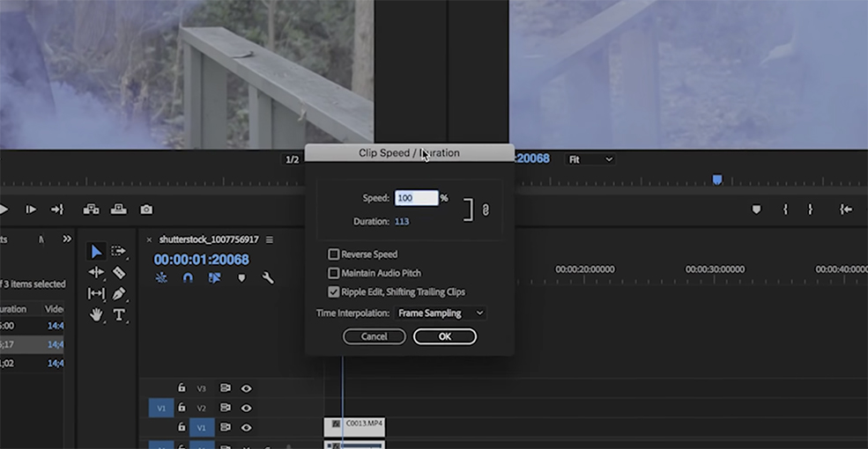Cancel the Clip Speed / Duration dialog
Screen dimensions: 868x449
(x=374, y=336)
